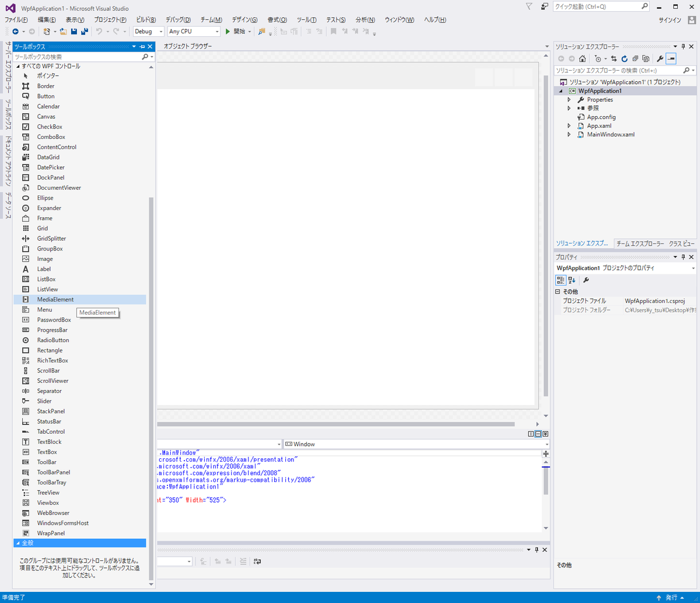Collapse the XAML pane

(545, 434)
